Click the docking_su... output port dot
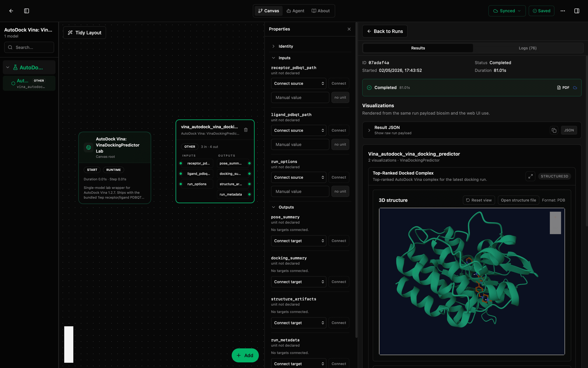Screen dimensions: 588x368 249,173
